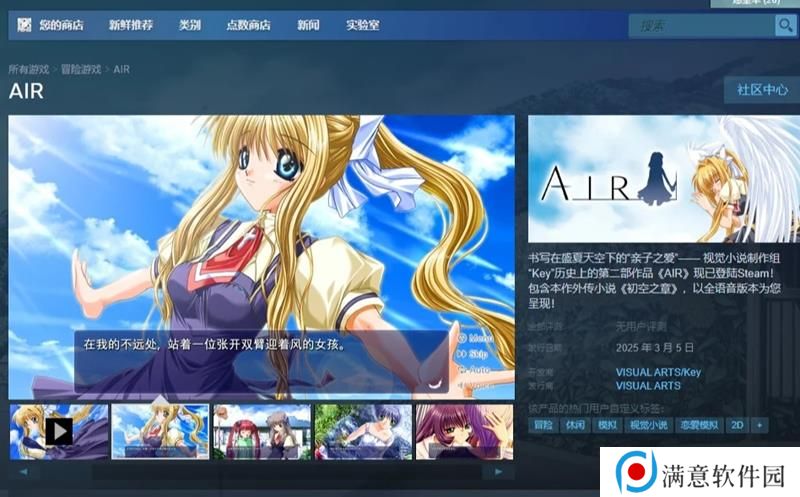Click the 社区中心 community hub button

click(x=762, y=90)
